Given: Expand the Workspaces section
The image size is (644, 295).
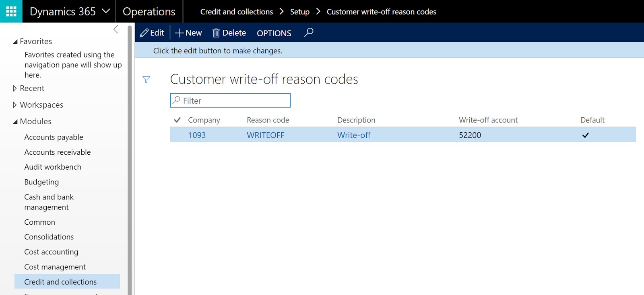Looking at the screenshot, I should point(15,105).
